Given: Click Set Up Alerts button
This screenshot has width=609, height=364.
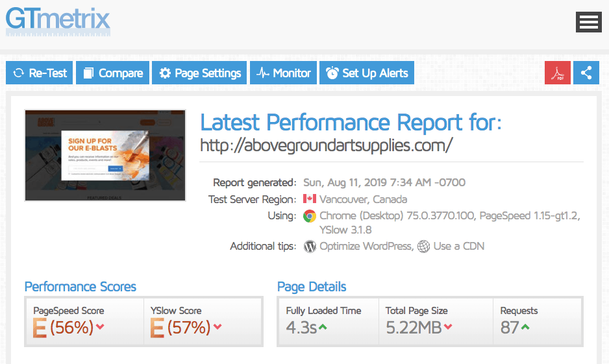Looking at the screenshot, I should [367, 73].
